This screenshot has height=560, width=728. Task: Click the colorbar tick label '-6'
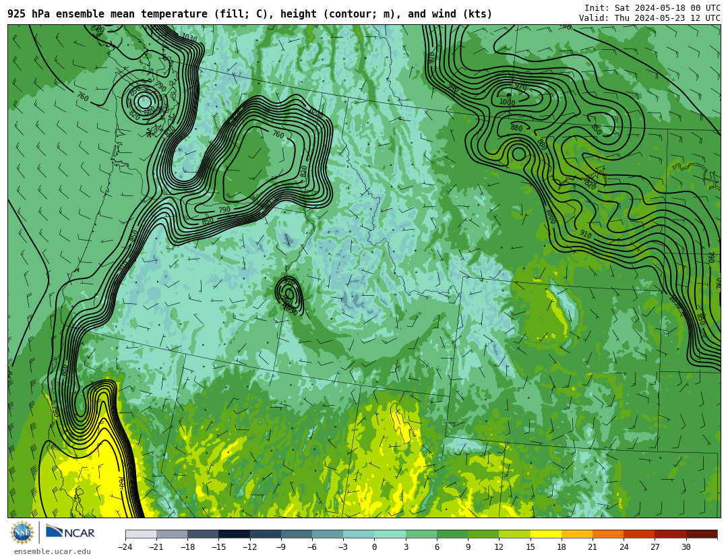(312, 547)
